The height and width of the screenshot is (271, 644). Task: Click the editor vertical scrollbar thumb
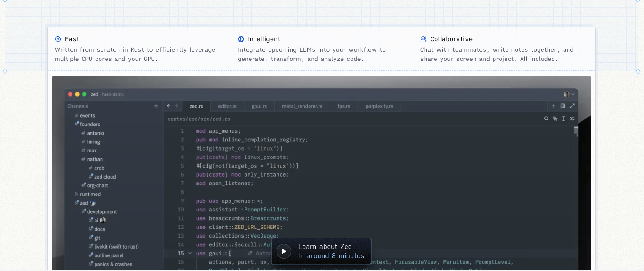[x=576, y=131]
